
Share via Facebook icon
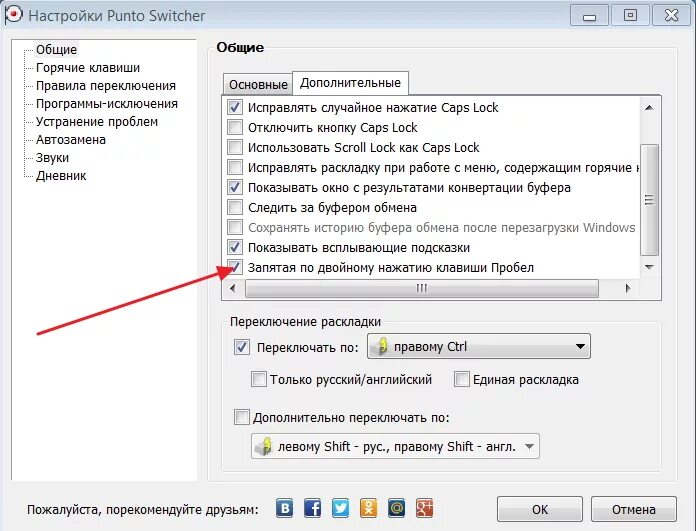[x=312, y=508]
